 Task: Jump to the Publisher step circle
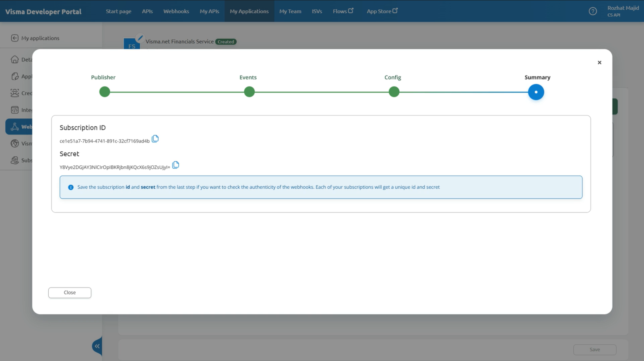pos(105,92)
